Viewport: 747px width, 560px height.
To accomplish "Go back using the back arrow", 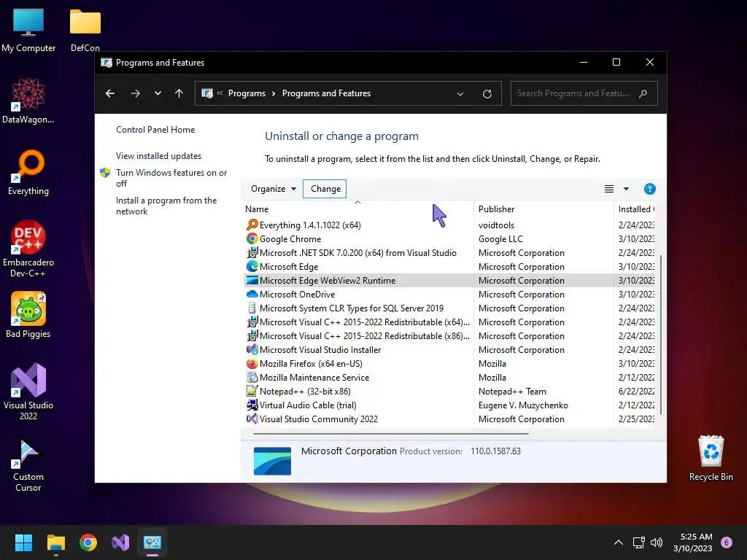I will tap(110, 93).
